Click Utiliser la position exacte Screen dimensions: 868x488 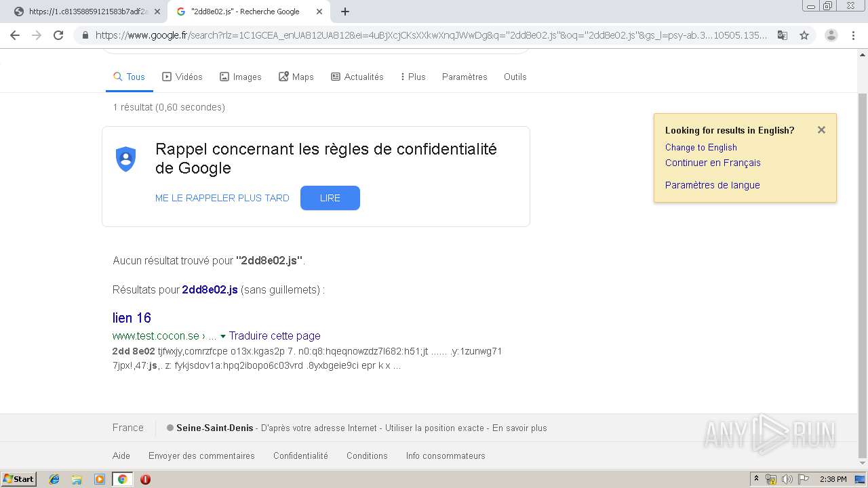coord(435,428)
